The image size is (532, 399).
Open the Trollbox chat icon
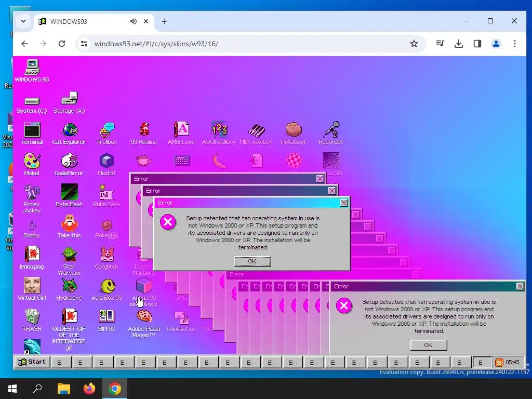click(x=107, y=134)
